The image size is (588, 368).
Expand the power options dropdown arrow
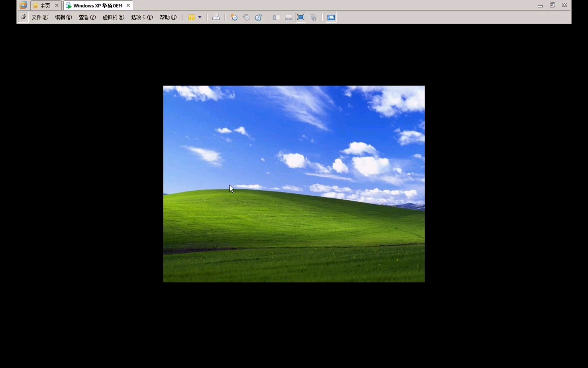click(200, 17)
